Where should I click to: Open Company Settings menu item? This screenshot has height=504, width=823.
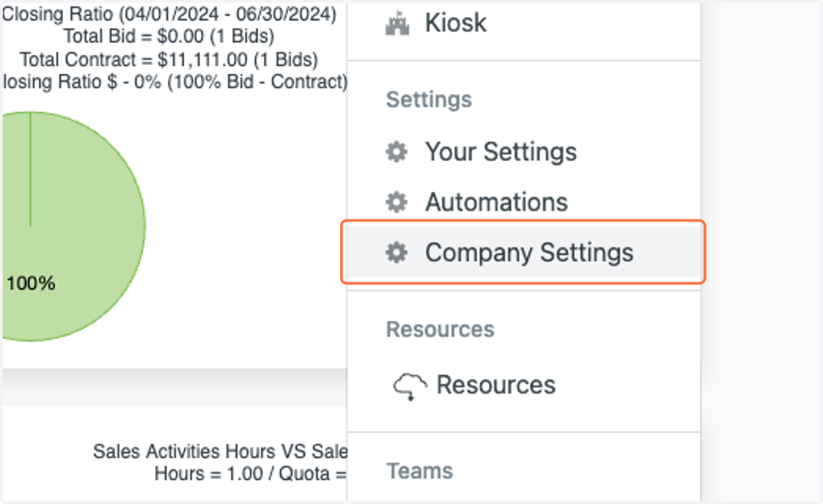point(523,252)
